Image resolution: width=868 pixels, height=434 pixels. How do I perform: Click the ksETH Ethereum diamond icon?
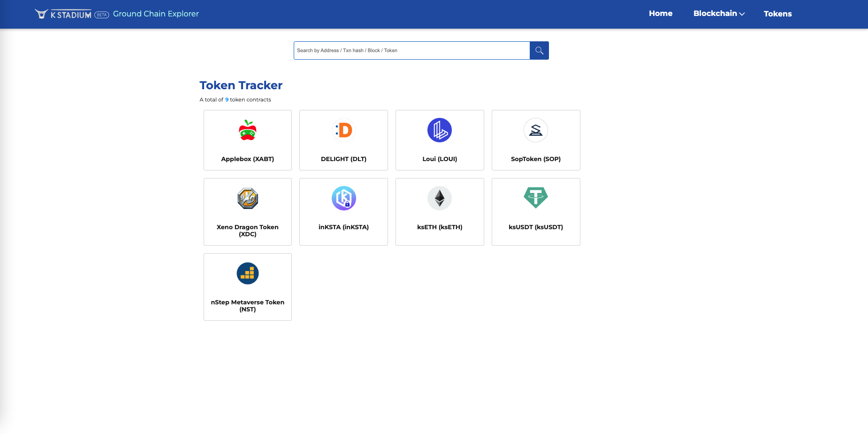pyautogui.click(x=440, y=198)
